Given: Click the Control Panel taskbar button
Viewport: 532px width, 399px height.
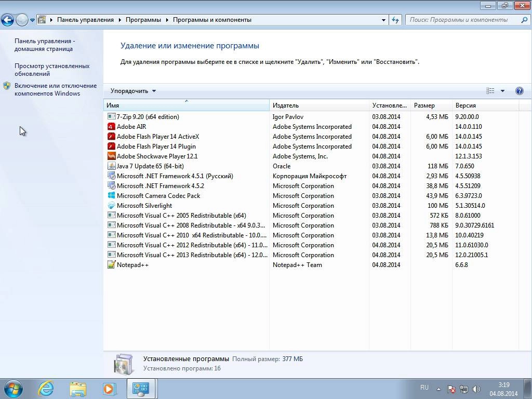Looking at the screenshot, I should pos(141,389).
